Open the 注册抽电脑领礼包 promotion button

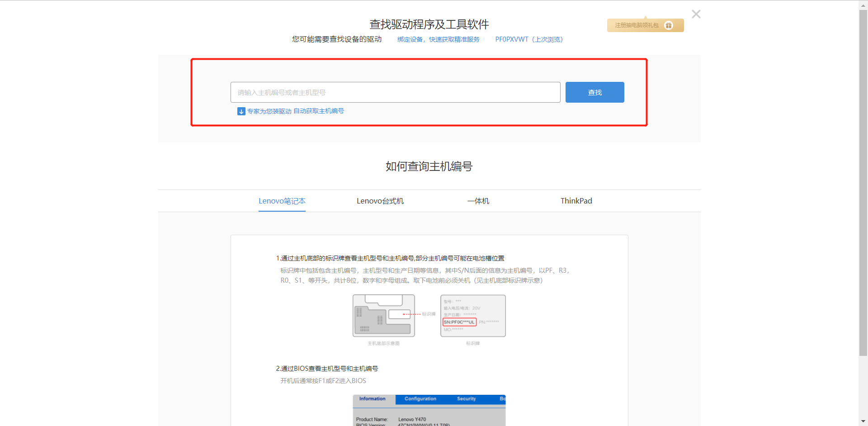(645, 25)
